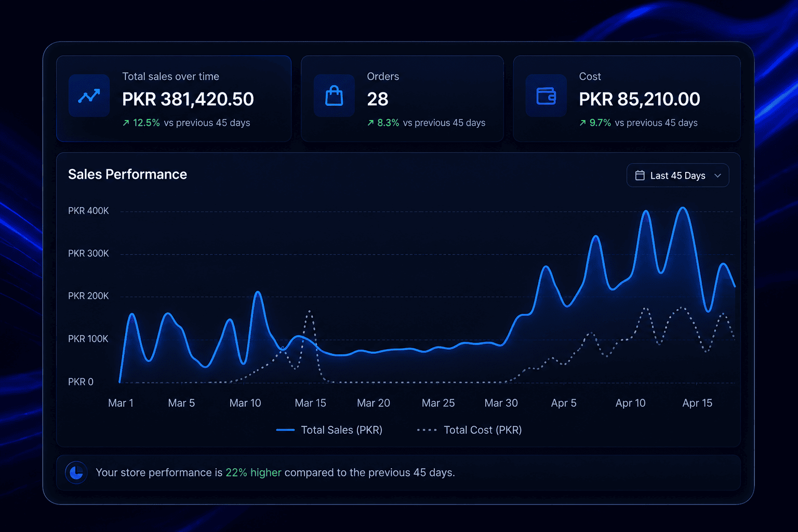Click the green up arrow next to 8.3%
This screenshot has height=532, width=798.
tap(370, 123)
